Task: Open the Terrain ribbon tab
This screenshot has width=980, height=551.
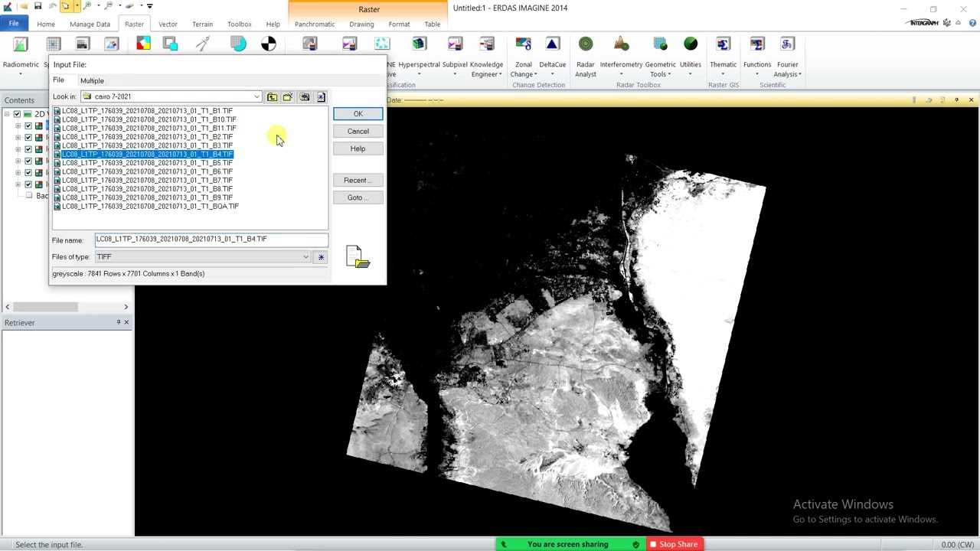Action: pos(202,24)
